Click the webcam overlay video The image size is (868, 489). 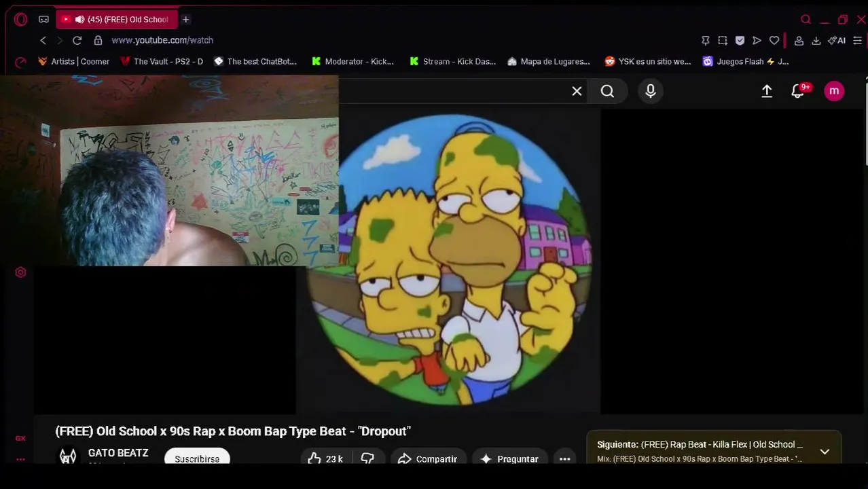[169, 170]
